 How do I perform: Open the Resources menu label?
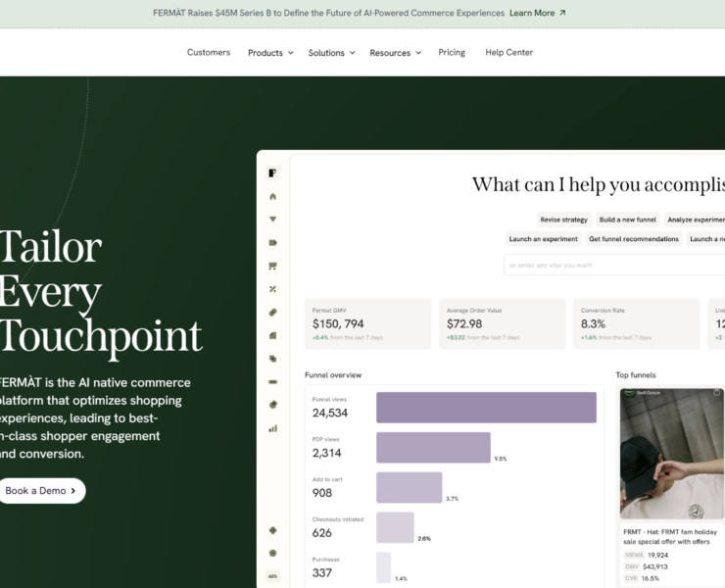coord(390,53)
